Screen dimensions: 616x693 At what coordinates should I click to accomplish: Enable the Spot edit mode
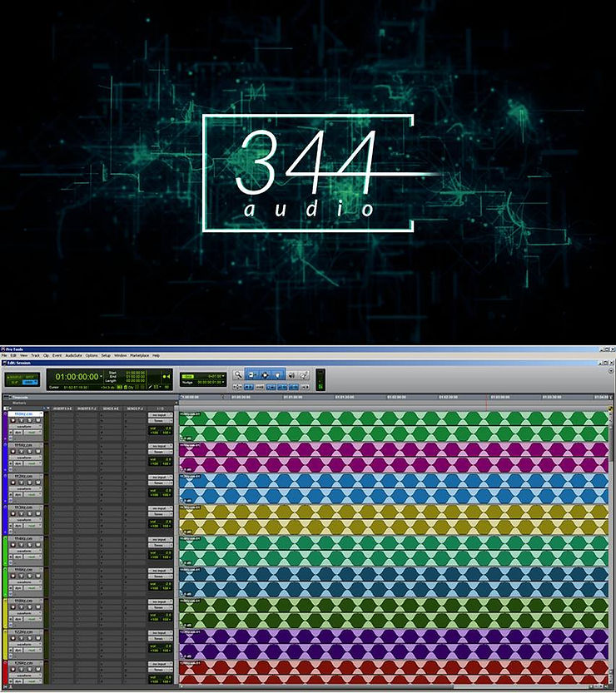coord(29,377)
